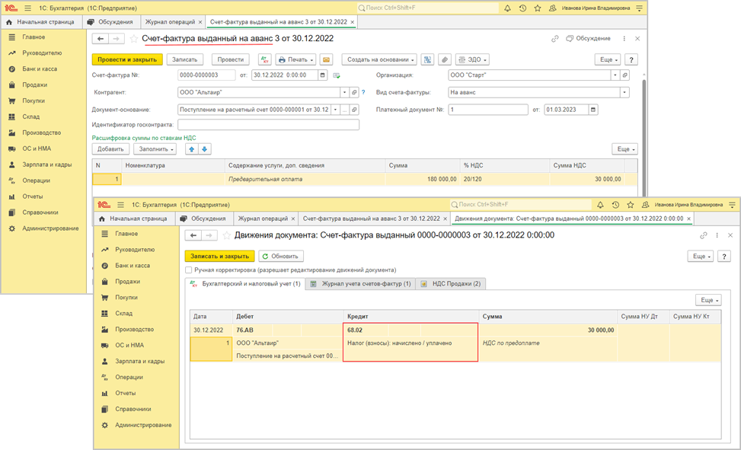The height and width of the screenshot is (450, 741).
Task: Go back arrow in Движения документа
Action: 193,235
